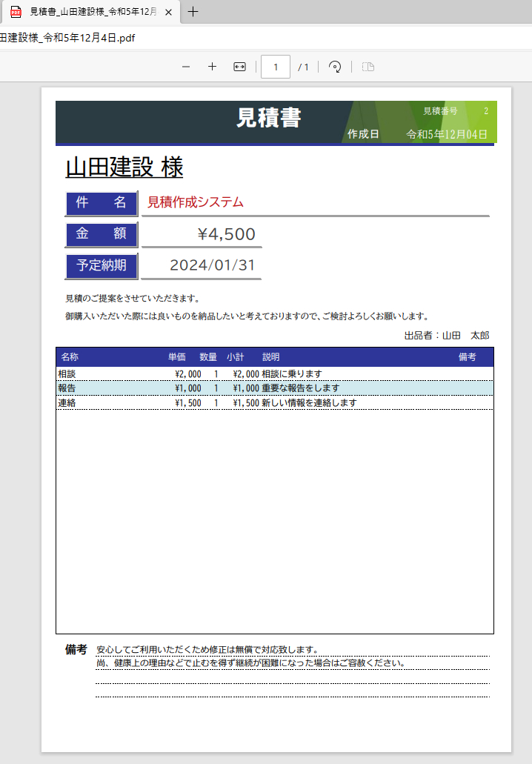Viewport: 532px width, 764px height.
Task: Click the 説明 column header
Action: 271,357
